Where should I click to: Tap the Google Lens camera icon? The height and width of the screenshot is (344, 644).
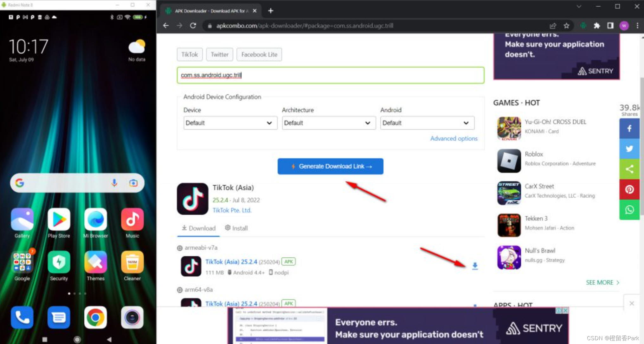pos(133,183)
